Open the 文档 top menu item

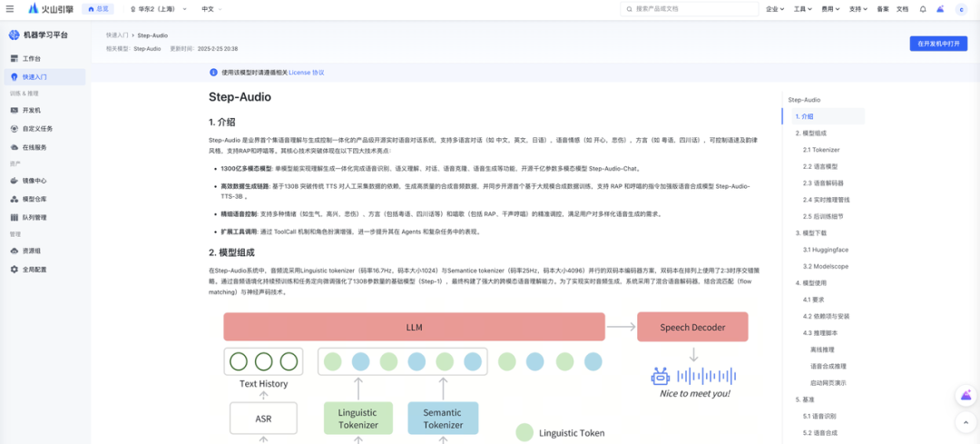(x=902, y=9)
